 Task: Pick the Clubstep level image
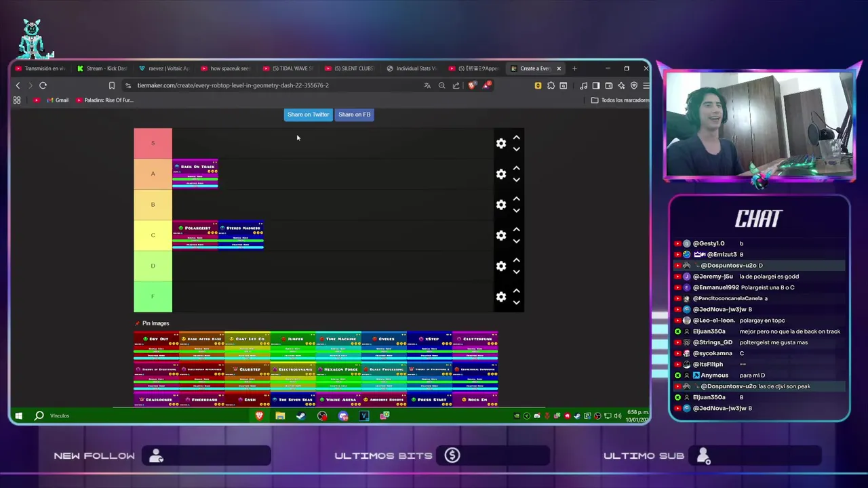coord(247,376)
